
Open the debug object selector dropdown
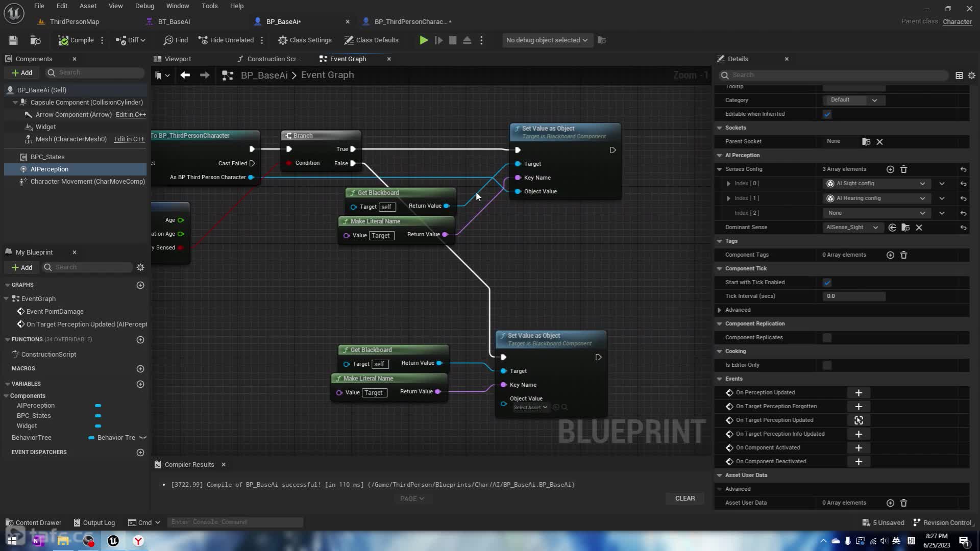pyautogui.click(x=546, y=40)
